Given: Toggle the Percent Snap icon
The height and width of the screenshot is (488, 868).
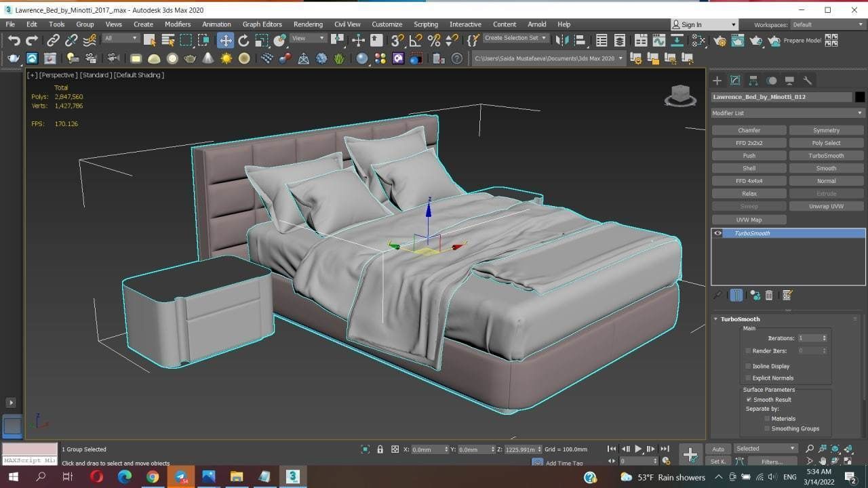Looking at the screenshot, I should [x=434, y=41].
